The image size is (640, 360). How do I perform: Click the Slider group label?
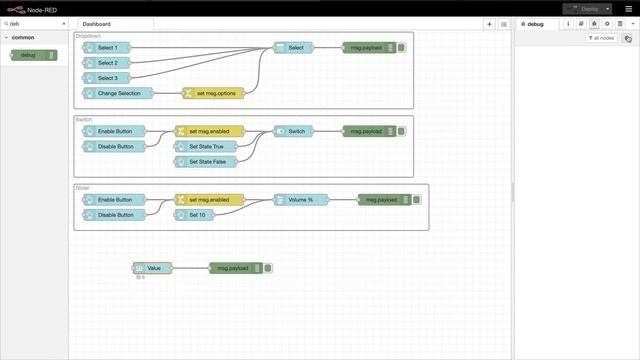click(x=82, y=188)
